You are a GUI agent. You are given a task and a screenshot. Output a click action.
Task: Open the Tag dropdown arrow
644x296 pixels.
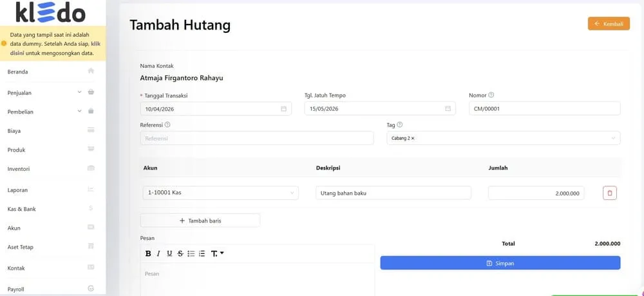click(x=613, y=138)
